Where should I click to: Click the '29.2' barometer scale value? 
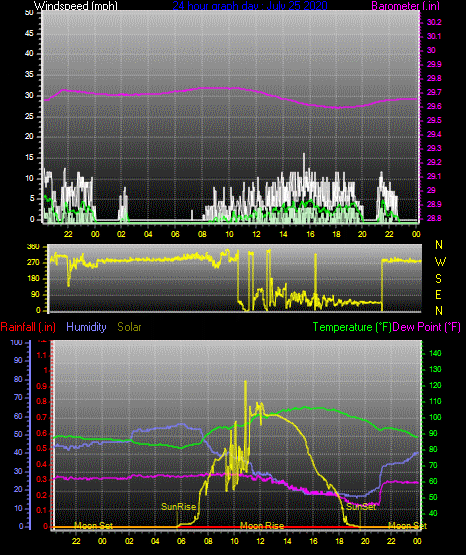click(434, 162)
